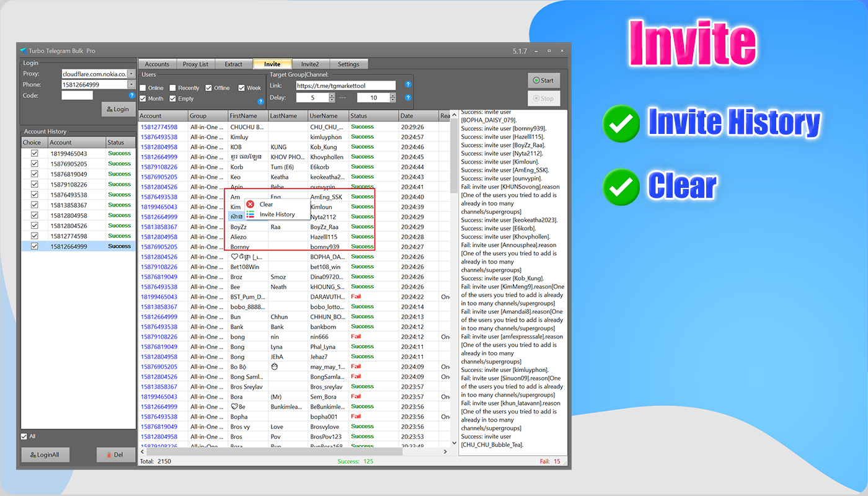Click the username cell Kob_Kung
Screen dimensions: 868x496
pos(328,147)
